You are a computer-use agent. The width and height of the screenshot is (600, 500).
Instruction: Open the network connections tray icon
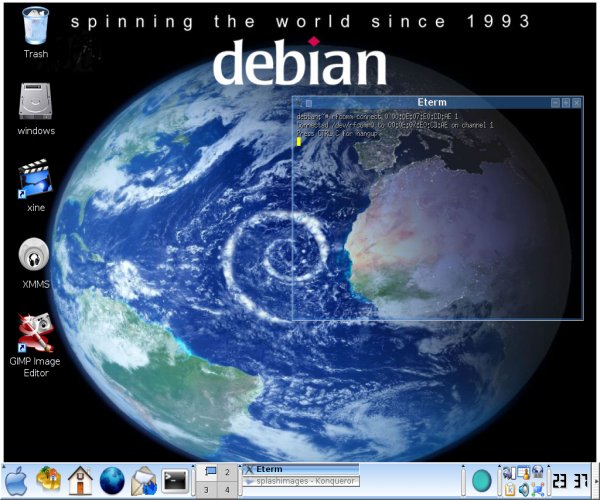tap(538, 489)
